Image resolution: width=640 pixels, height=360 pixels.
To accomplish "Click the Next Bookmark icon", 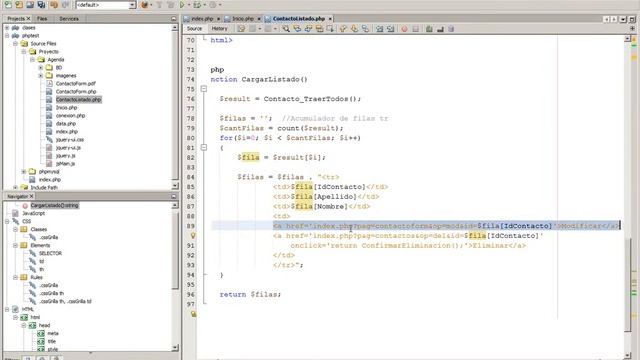I will [354, 29].
